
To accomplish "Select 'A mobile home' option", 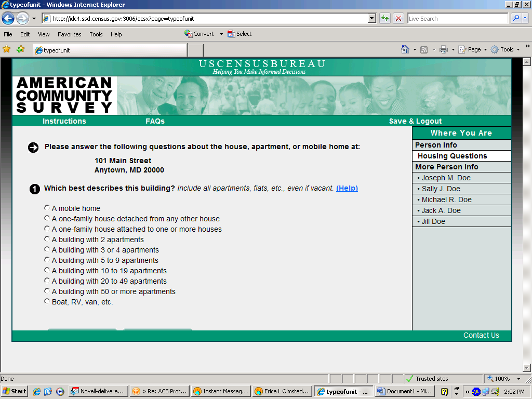I will [47, 208].
